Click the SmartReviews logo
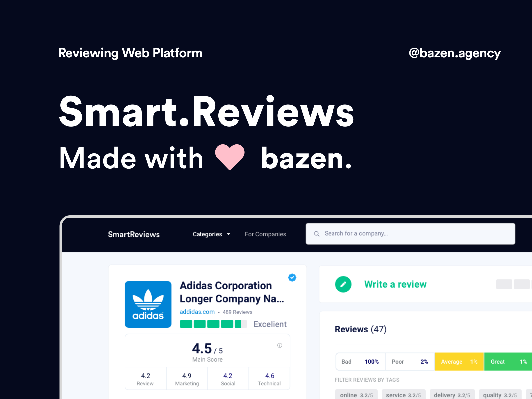This screenshot has height=399, width=532. (x=134, y=234)
